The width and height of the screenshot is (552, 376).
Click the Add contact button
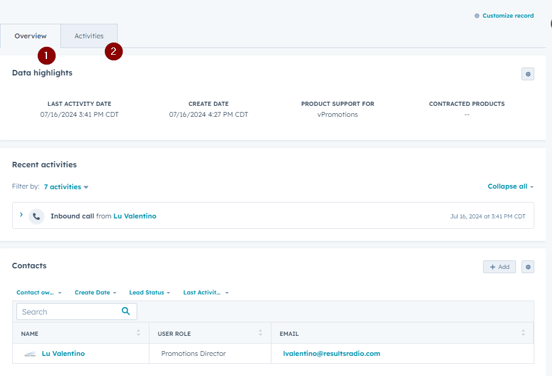pos(499,267)
